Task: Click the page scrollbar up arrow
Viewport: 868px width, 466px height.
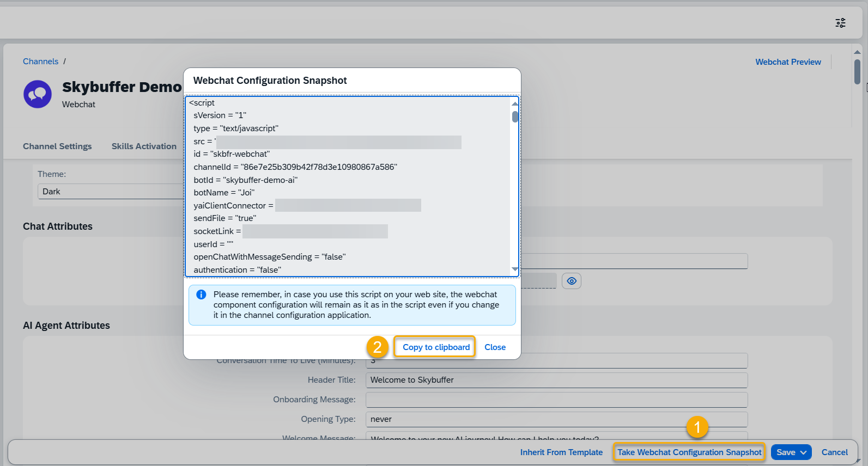Action: (x=857, y=52)
